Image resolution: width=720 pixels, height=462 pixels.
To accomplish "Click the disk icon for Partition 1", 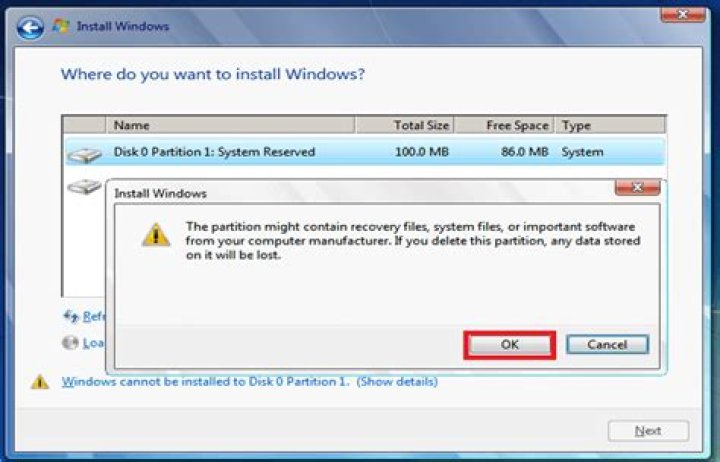I will 85,152.
